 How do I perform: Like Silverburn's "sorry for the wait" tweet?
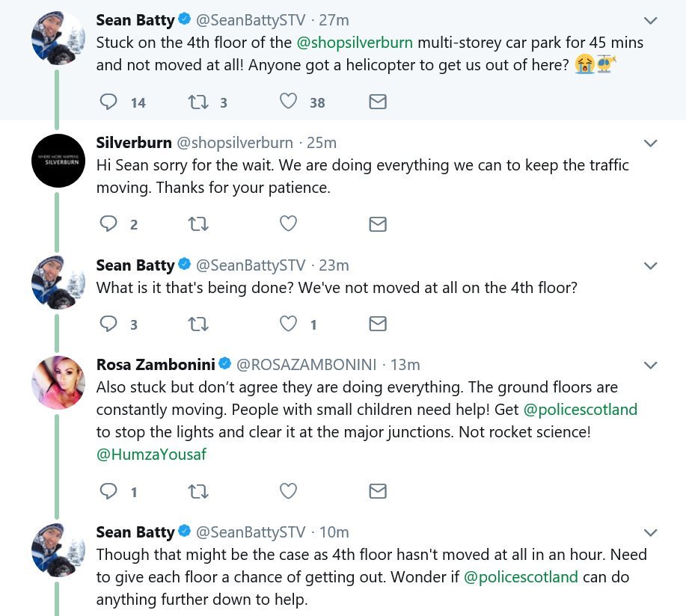(x=288, y=224)
